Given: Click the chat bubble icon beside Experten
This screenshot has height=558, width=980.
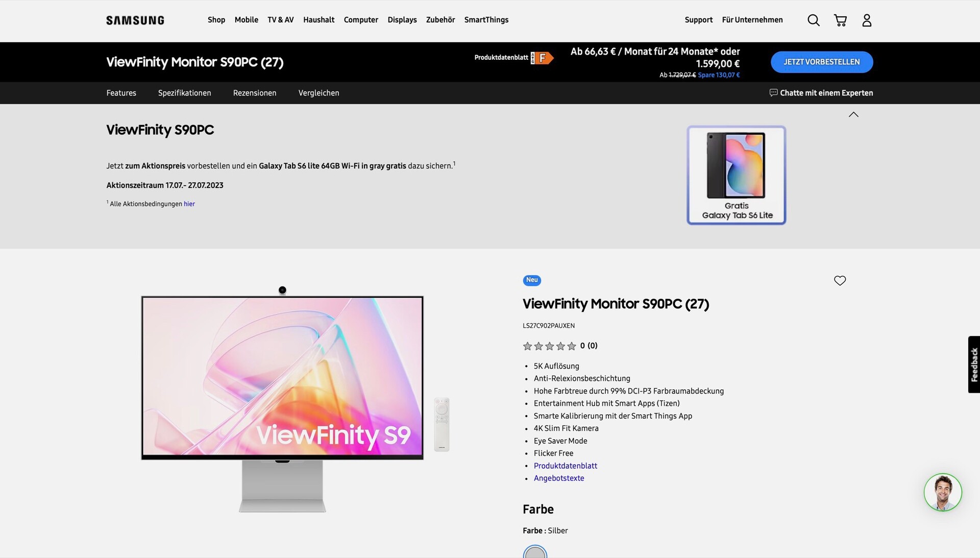Looking at the screenshot, I should click(773, 92).
